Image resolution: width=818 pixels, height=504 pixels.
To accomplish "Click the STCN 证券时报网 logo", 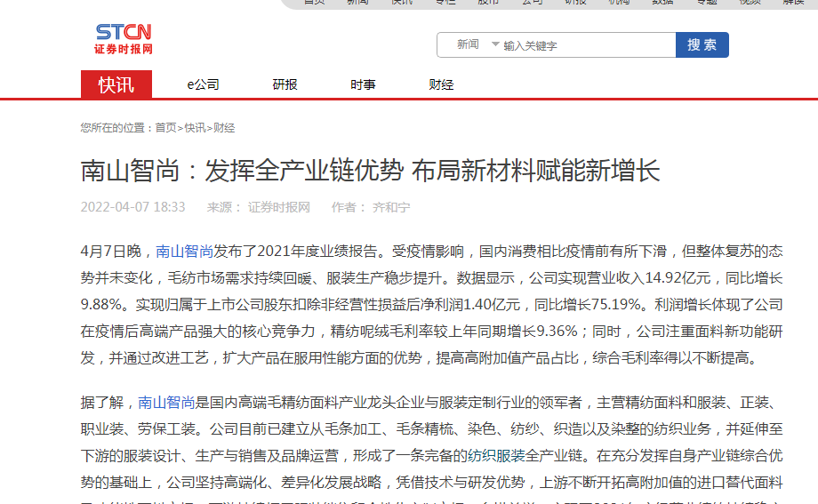I will [x=124, y=39].
